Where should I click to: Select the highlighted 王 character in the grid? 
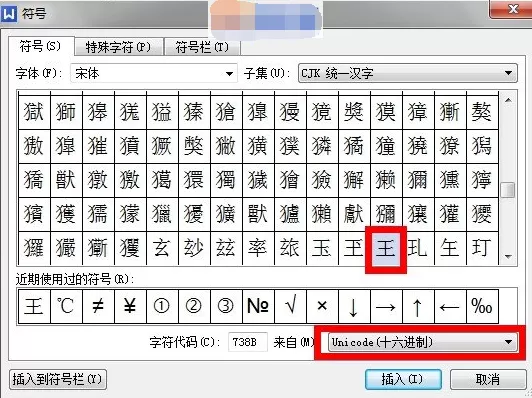tap(386, 248)
